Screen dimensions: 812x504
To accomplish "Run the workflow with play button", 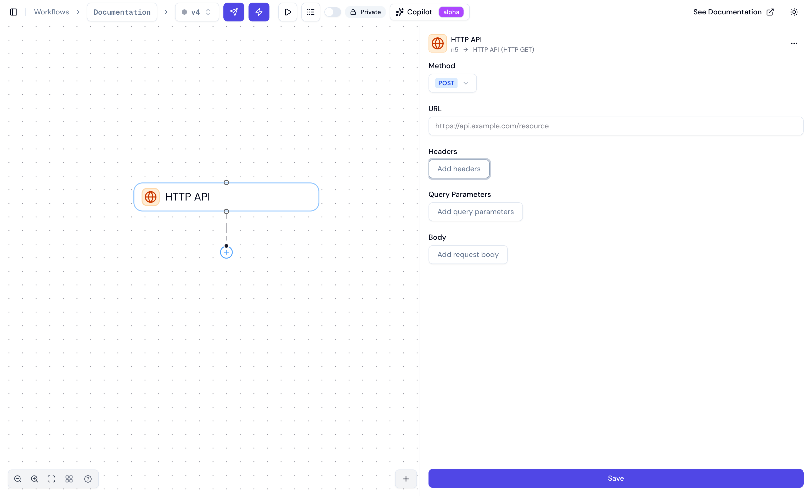I will (288, 12).
